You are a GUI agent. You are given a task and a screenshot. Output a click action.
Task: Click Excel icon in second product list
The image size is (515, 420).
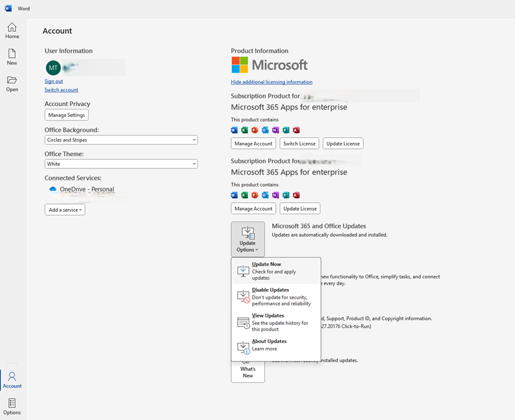[244, 195]
